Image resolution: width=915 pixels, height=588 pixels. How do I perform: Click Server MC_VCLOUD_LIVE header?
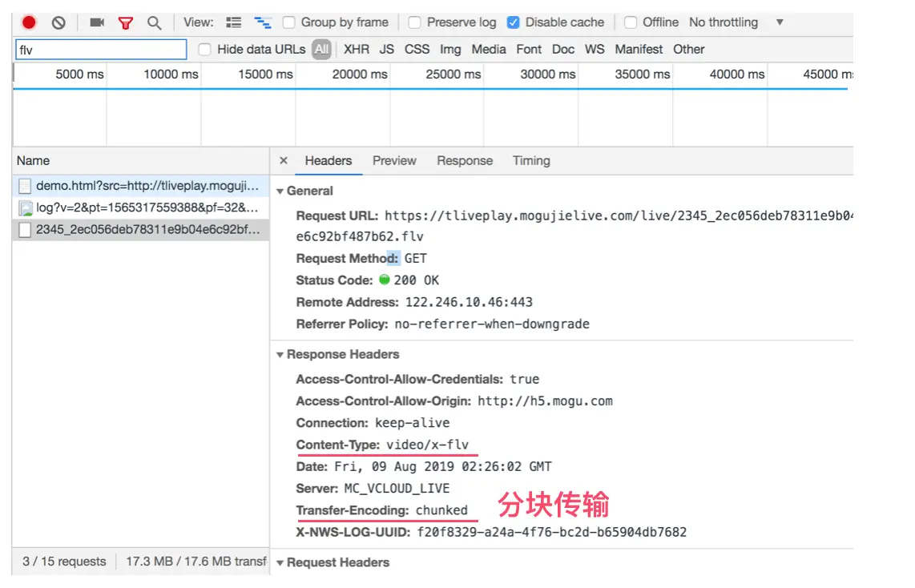click(373, 489)
